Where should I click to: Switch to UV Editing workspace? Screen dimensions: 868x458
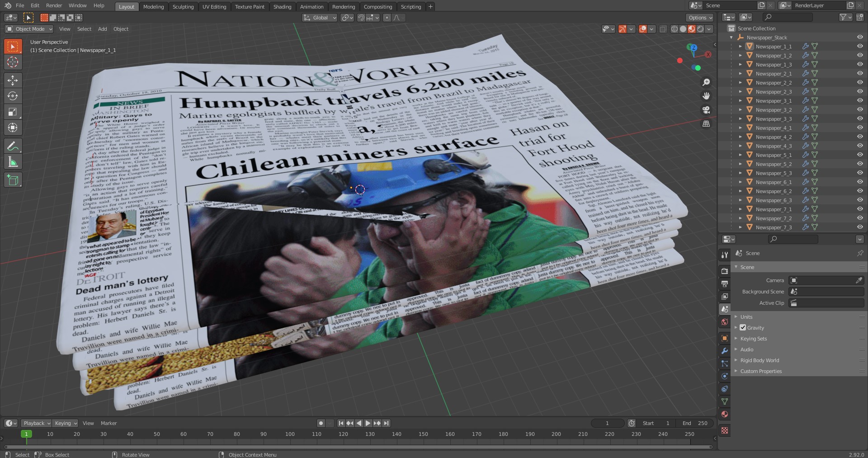214,7
